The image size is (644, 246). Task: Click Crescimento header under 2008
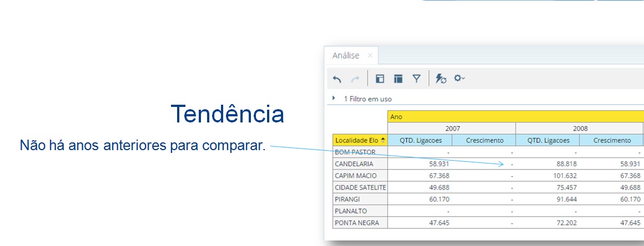click(x=612, y=140)
